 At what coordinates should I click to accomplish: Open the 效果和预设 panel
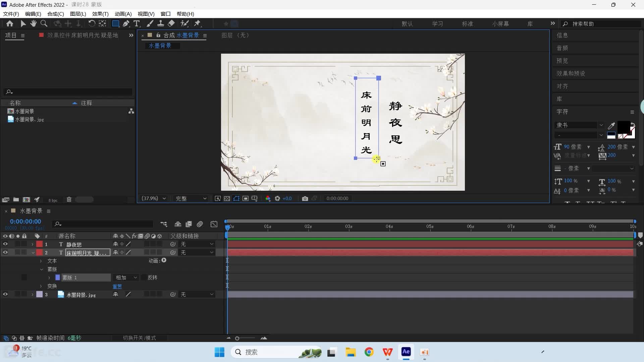coord(571,73)
